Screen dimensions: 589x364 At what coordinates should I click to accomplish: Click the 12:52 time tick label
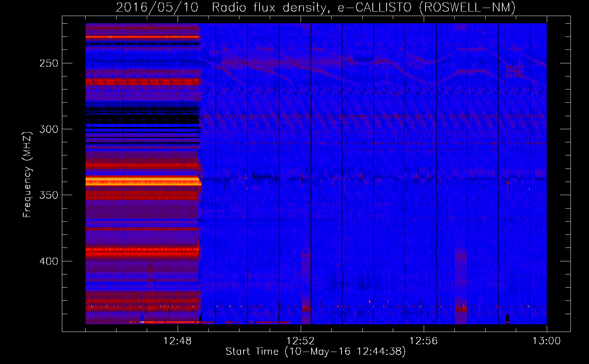tap(300, 341)
